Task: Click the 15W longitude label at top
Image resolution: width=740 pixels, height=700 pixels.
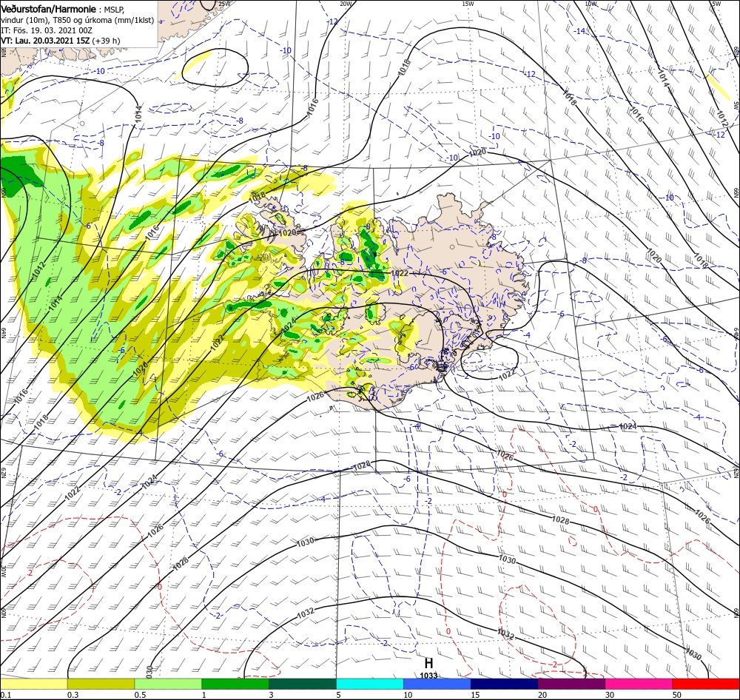Action: click(468, 3)
